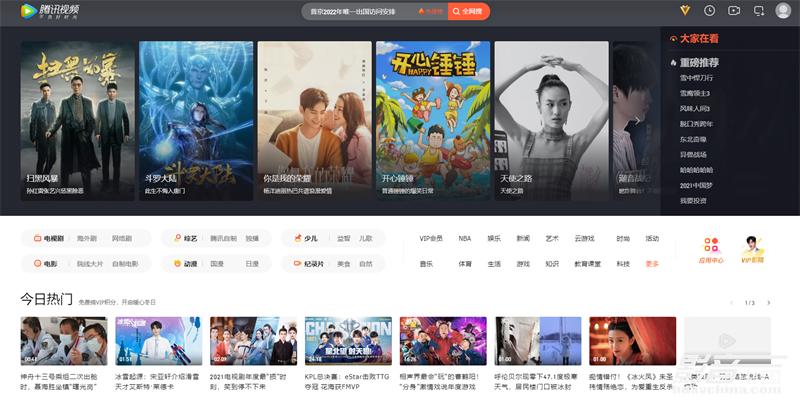Play the 呼伦贝尔零下47.1度 video
Viewport: 800px width, 401px height.
[x=538, y=341]
